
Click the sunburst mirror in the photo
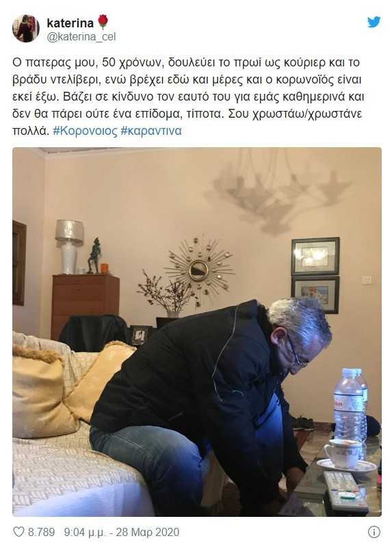point(199,270)
